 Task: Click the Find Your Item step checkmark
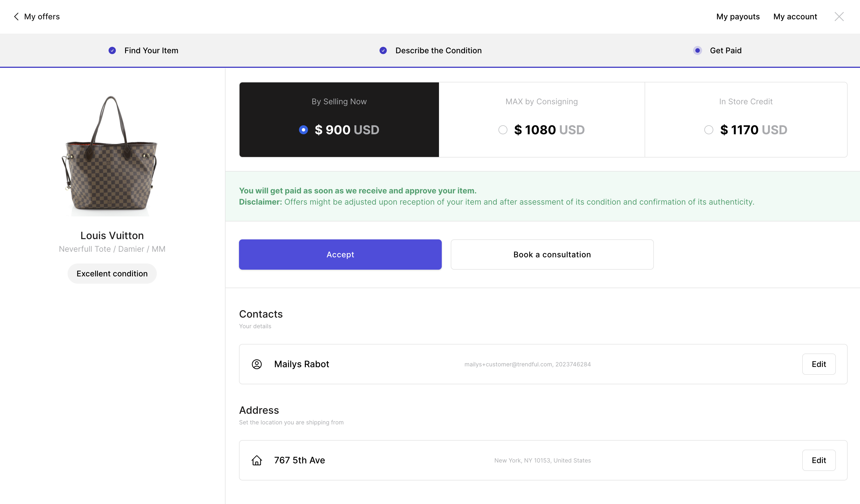click(112, 50)
